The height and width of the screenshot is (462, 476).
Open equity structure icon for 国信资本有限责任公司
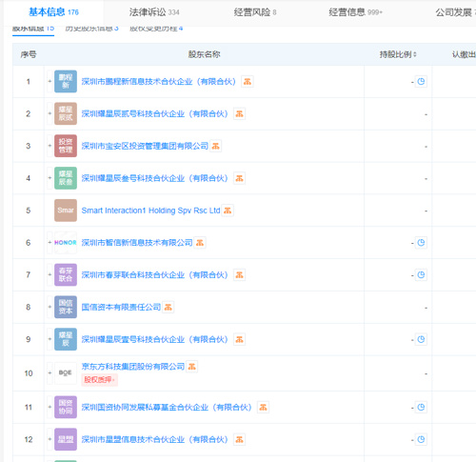point(168,307)
